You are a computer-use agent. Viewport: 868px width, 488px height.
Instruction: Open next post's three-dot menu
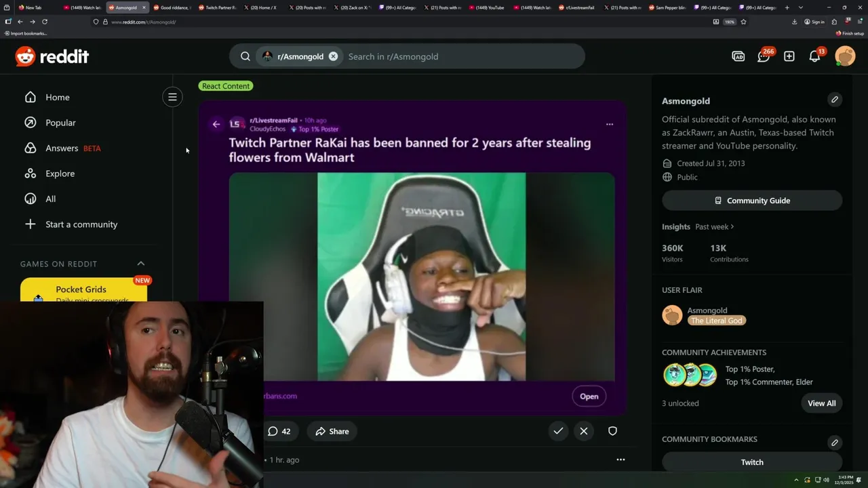click(620, 460)
